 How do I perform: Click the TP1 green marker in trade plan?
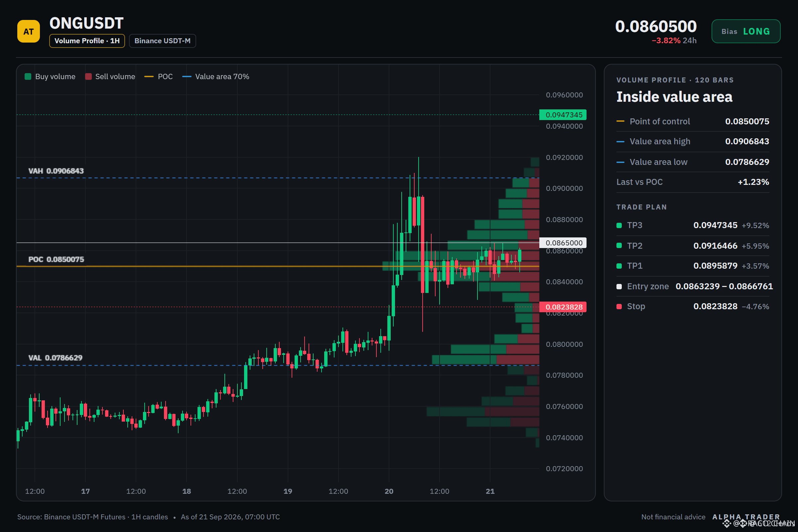pos(619,266)
